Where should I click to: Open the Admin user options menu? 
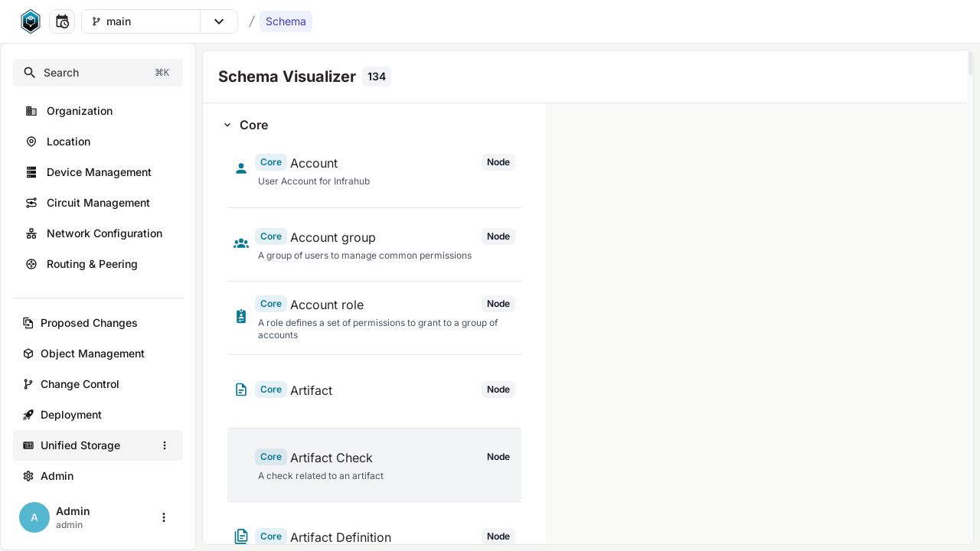tap(164, 517)
